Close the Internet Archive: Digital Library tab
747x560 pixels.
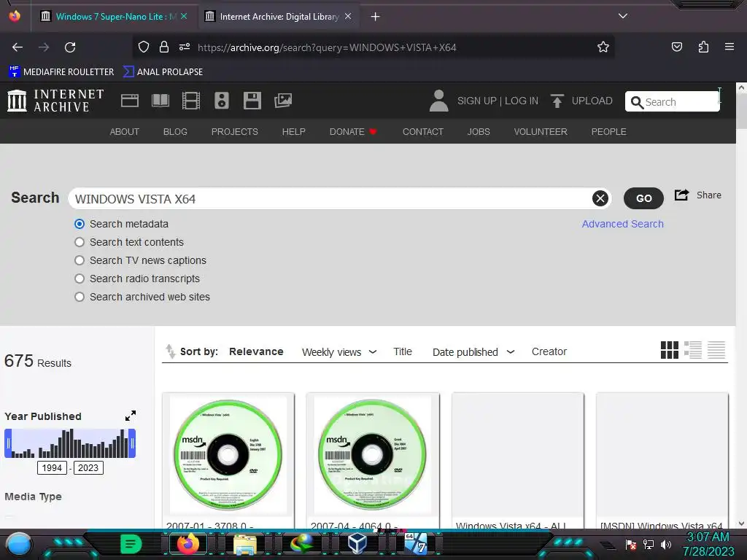[x=348, y=16]
